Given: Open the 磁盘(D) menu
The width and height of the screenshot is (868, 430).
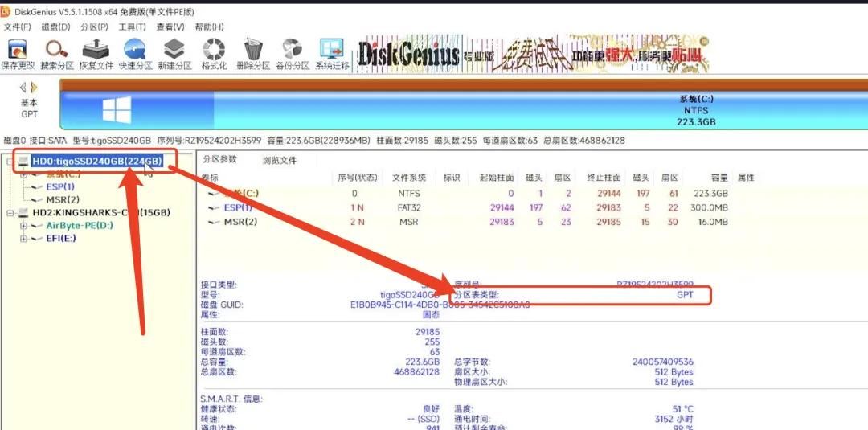Looking at the screenshot, I should [56, 27].
